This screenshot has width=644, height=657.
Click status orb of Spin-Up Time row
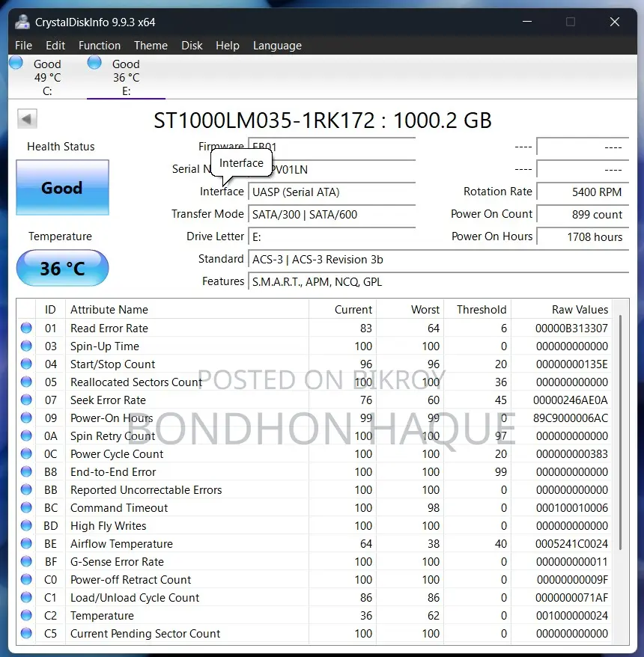click(x=26, y=346)
